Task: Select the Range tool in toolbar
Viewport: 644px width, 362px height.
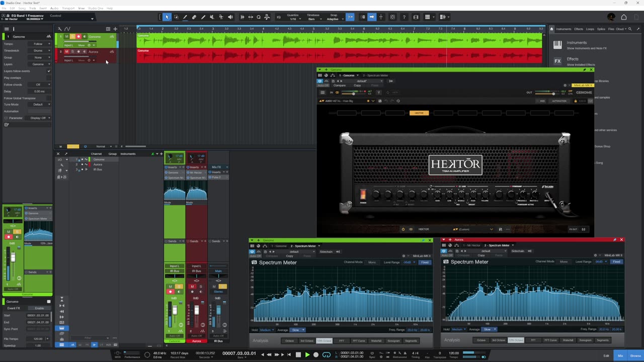Action: tap(176, 17)
